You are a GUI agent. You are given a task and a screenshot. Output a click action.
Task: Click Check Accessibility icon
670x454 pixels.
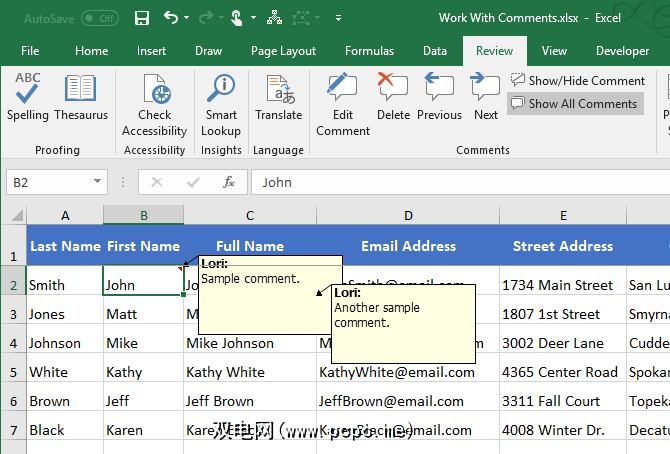click(x=155, y=106)
